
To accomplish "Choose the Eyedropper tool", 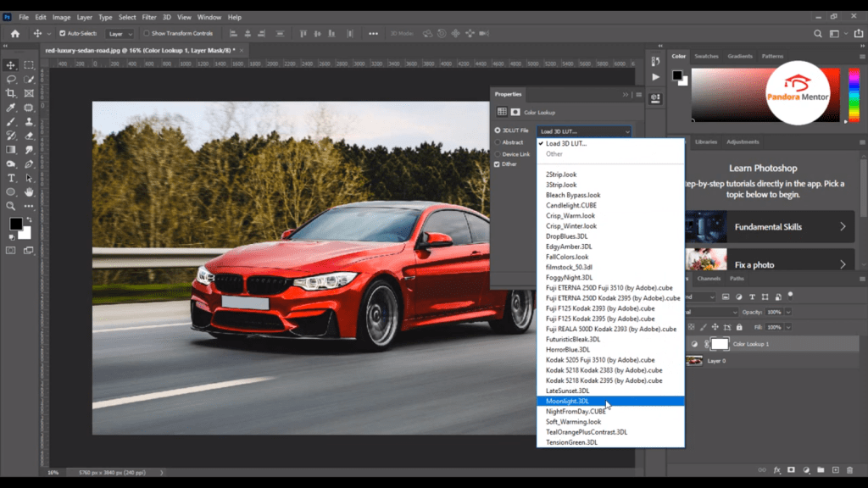I will coord(11,108).
